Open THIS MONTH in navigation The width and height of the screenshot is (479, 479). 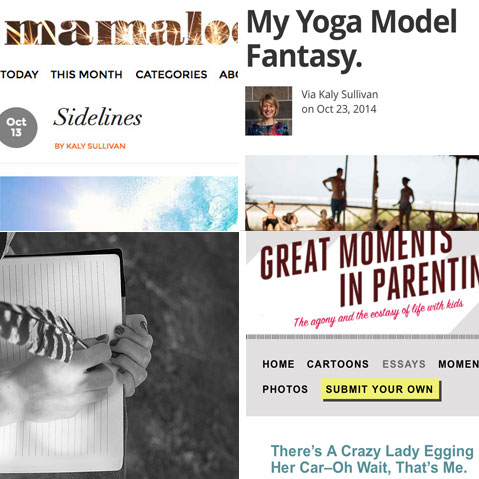pos(87,74)
